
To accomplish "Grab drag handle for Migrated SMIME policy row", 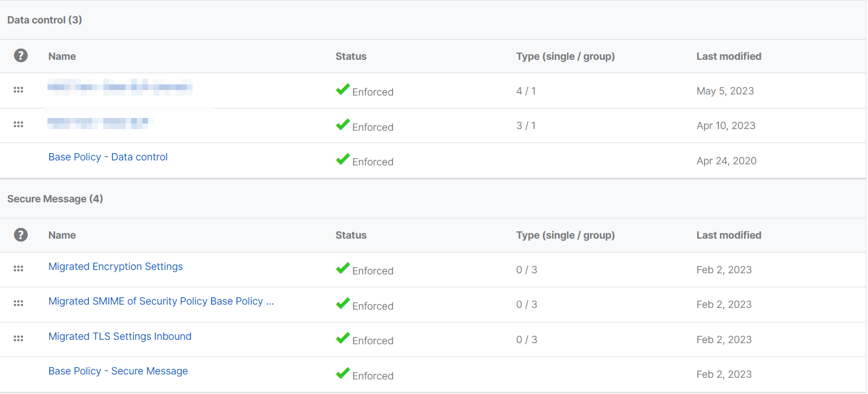I will click(18, 303).
